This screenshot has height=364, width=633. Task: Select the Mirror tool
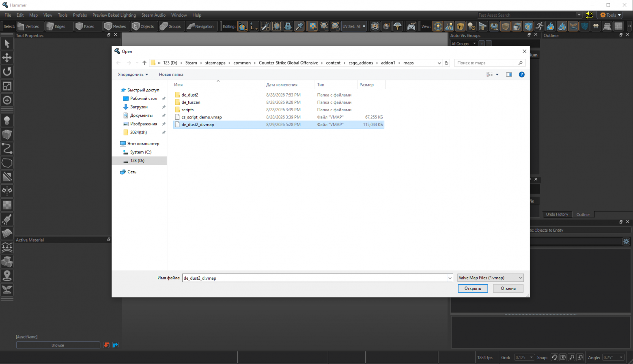(x=7, y=191)
